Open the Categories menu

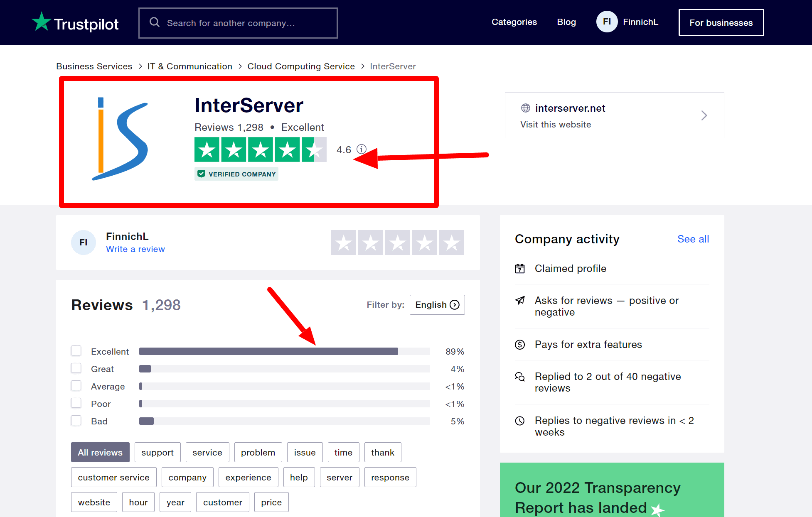click(x=514, y=22)
